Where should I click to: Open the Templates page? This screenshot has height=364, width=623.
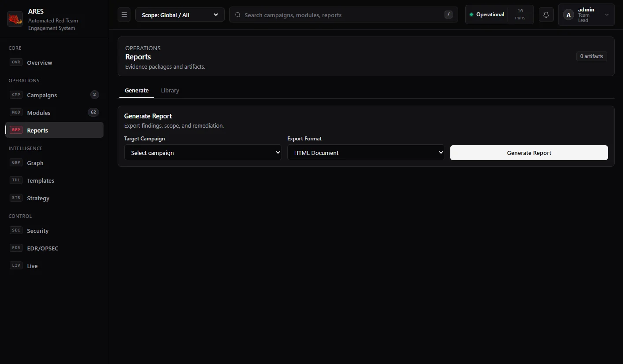click(x=54, y=180)
